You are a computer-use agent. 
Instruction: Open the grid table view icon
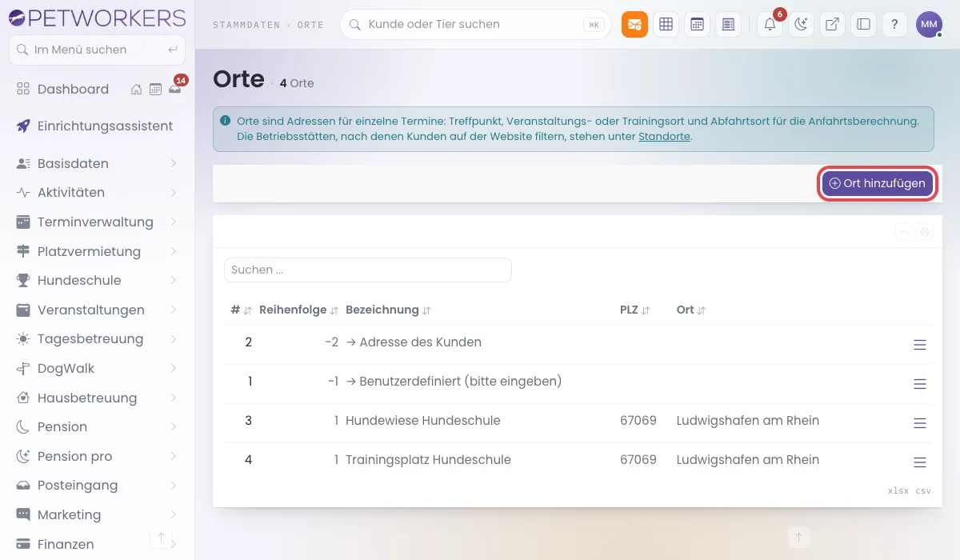pos(666,25)
